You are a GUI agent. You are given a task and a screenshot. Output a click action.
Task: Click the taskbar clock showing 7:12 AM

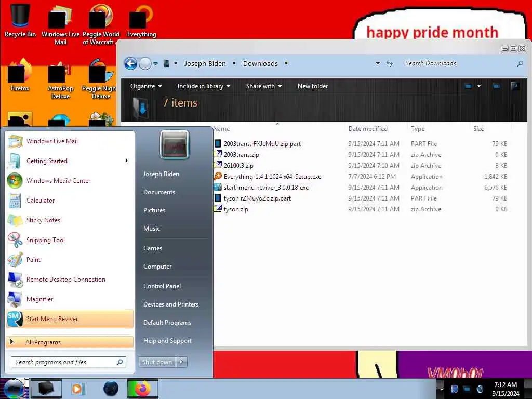coord(506,389)
